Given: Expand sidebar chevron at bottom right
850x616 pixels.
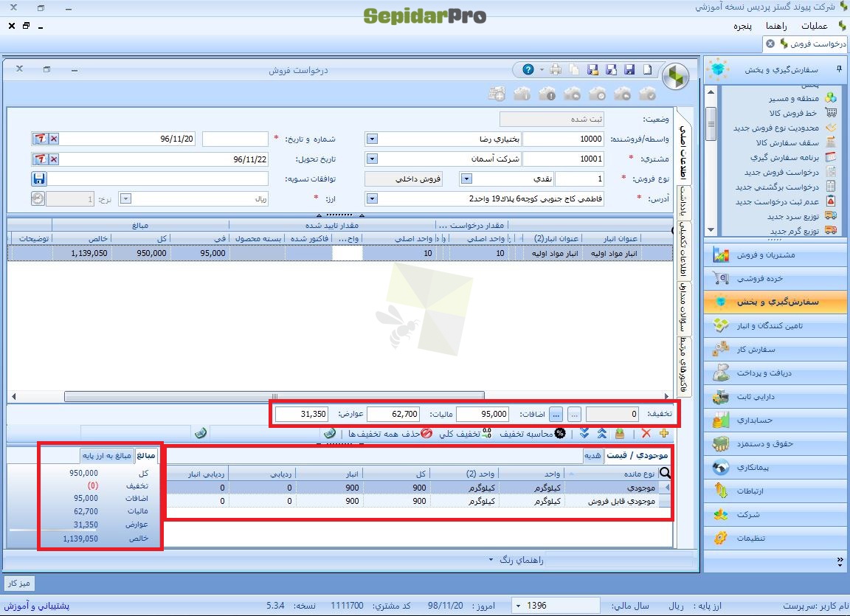Looking at the screenshot, I should pyautogui.click(x=840, y=561).
